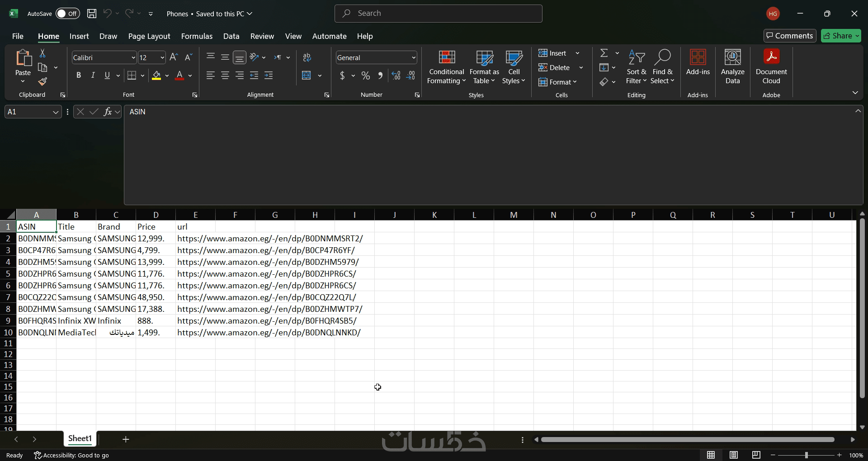Viewport: 868px width, 461px height.
Task: Click the Cut scissors icon
Action: point(42,53)
